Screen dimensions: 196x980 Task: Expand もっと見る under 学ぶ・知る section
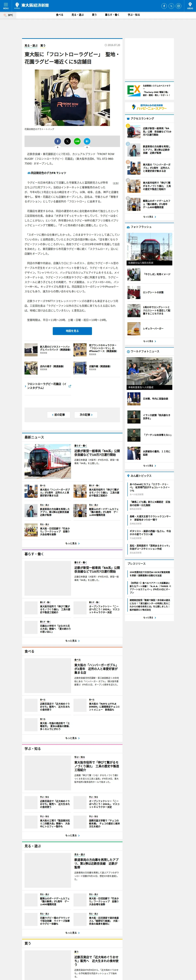pos(72,835)
